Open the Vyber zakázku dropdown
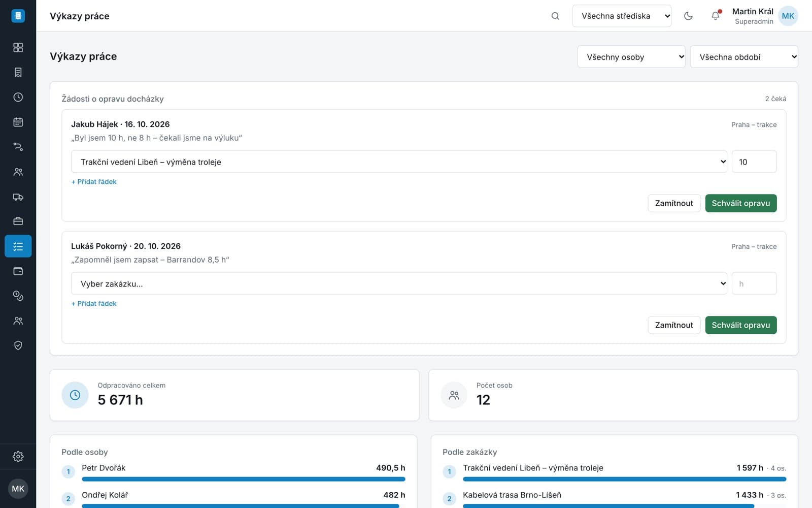 [399, 283]
